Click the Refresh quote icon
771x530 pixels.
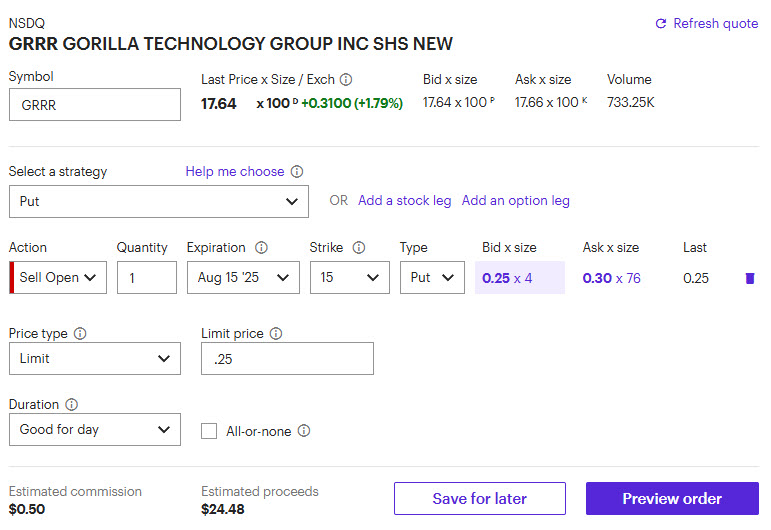click(660, 23)
